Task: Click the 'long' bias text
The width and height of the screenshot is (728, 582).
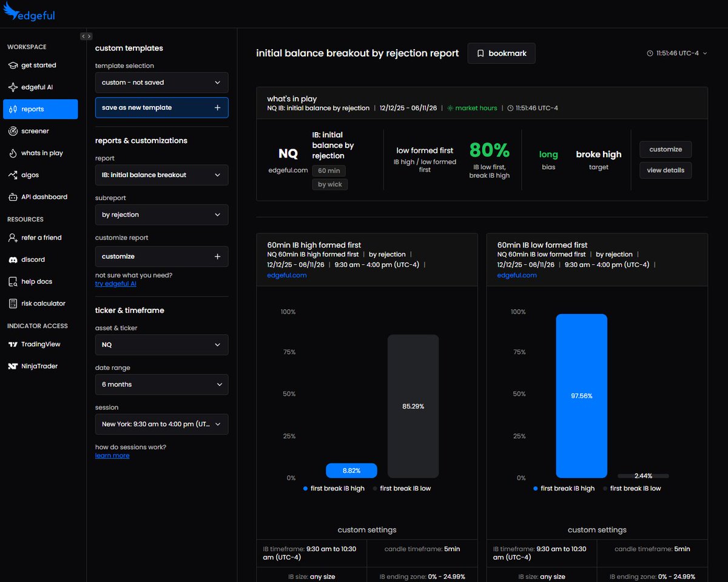Action: tap(548, 155)
